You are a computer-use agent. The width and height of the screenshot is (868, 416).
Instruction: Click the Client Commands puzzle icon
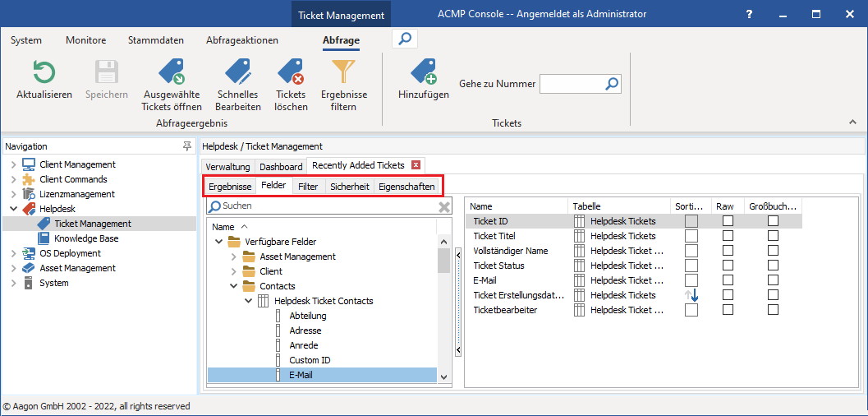pyautogui.click(x=28, y=179)
